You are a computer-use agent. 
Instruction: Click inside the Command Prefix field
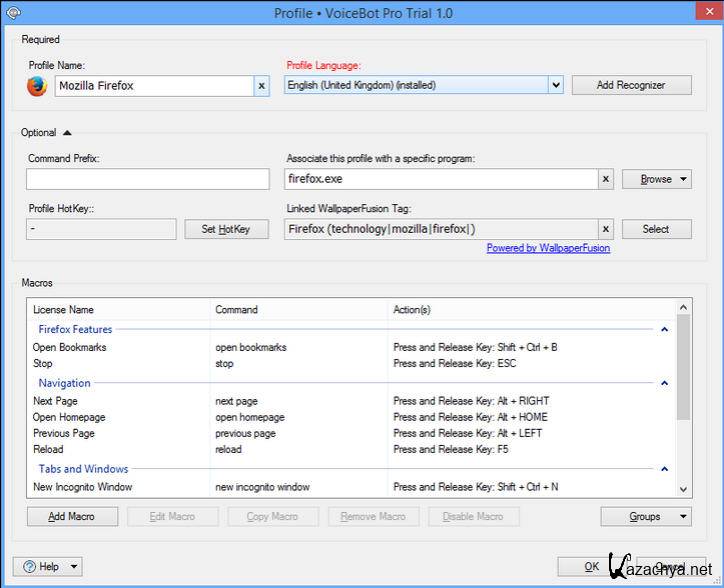point(148,179)
